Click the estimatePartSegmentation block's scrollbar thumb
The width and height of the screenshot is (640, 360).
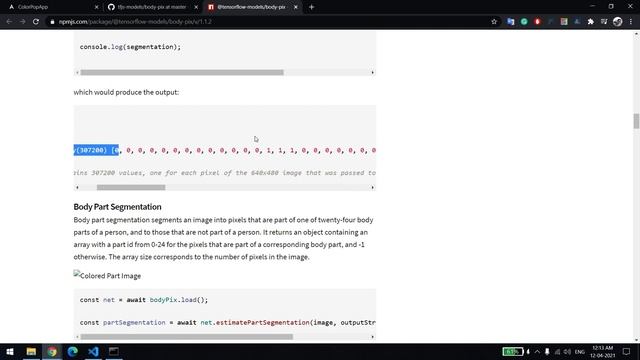187,337
